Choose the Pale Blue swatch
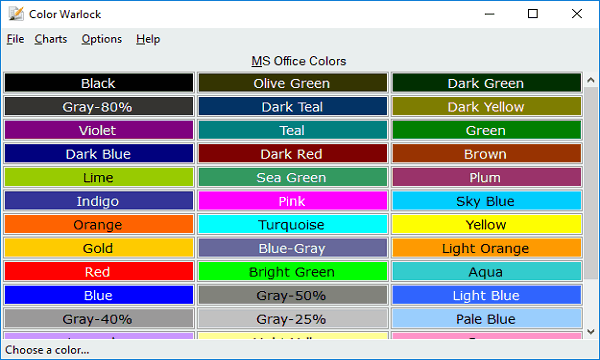The width and height of the screenshot is (600, 360). tap(486, 319)
